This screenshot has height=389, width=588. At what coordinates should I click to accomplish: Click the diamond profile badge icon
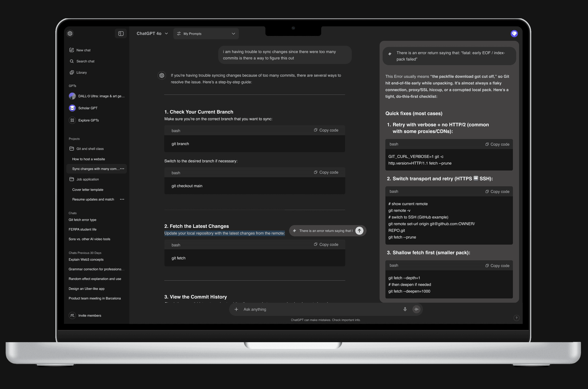pos(514,33)
